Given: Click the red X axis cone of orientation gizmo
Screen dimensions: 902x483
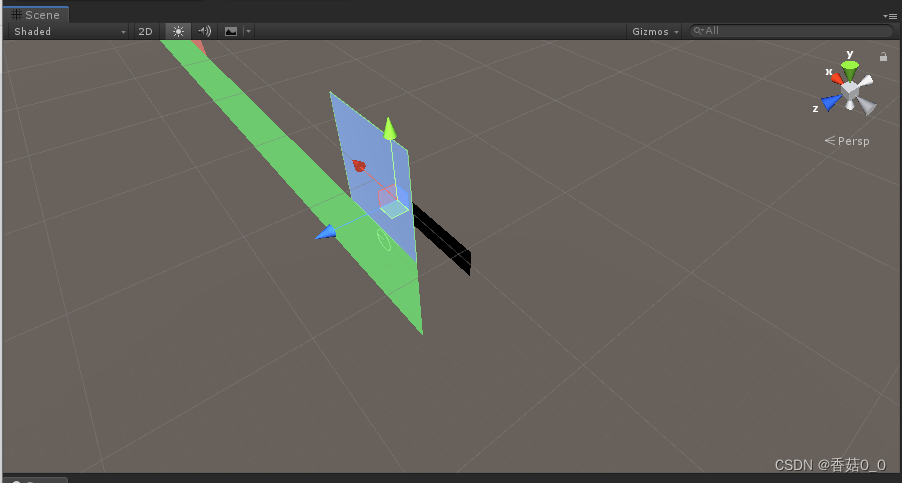Looking at the screenshot, I should pos(837,78).
